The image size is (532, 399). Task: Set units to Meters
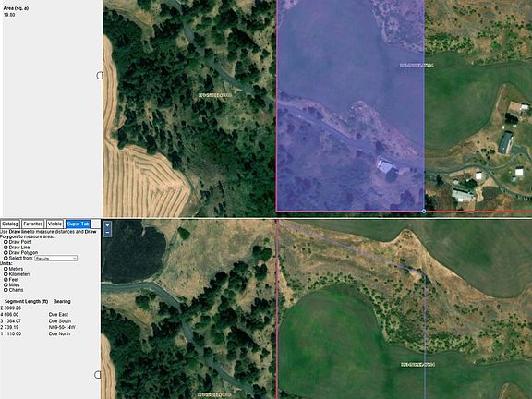tap(6, 269)
